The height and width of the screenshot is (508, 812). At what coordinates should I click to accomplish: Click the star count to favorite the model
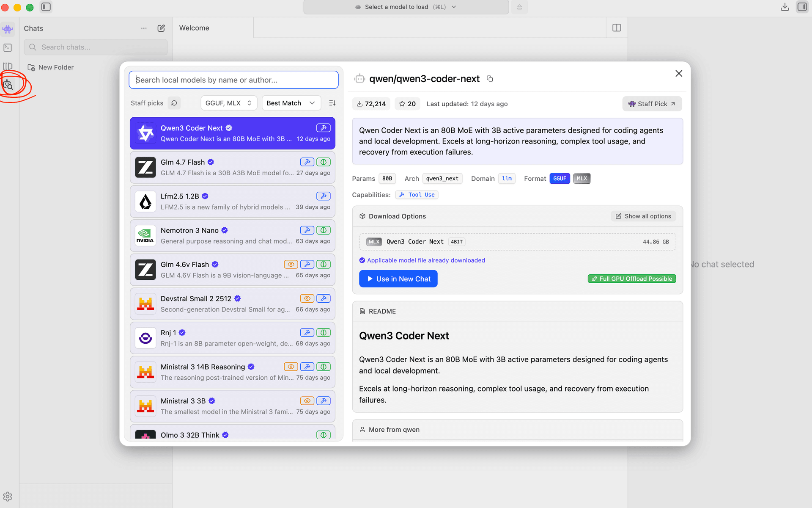(407, 104)
